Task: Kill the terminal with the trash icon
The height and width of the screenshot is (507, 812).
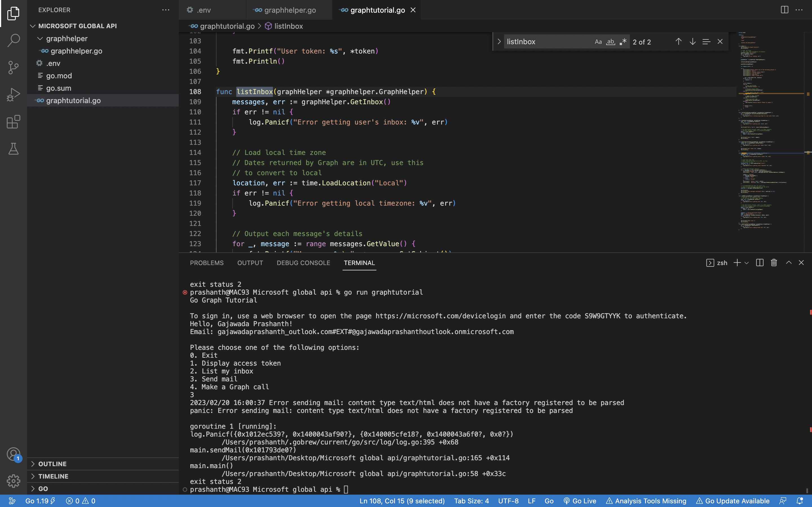Action: coord(774,263)
